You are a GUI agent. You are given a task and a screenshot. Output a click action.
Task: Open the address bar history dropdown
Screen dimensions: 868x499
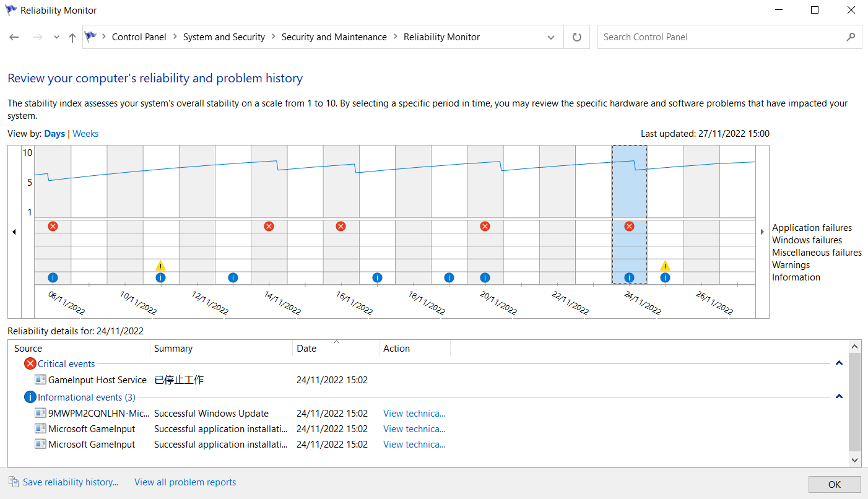(x=550, y=38)
